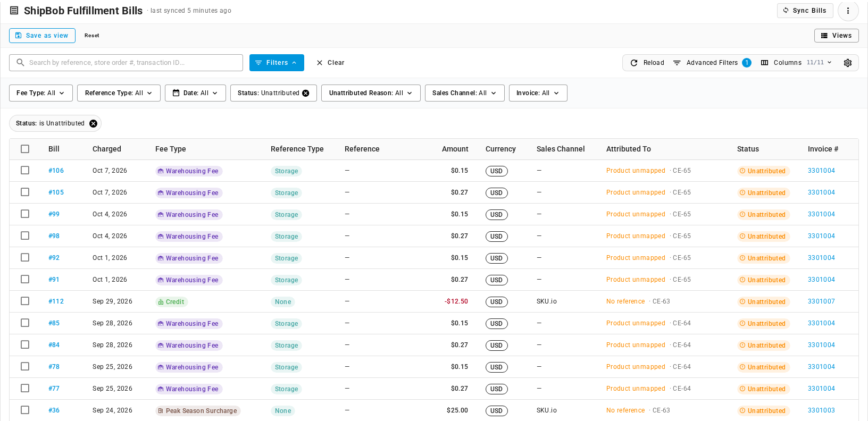Click Save as view button
Image resolution: width=868 pixels, height=421 pixels.
click(42, 36)
